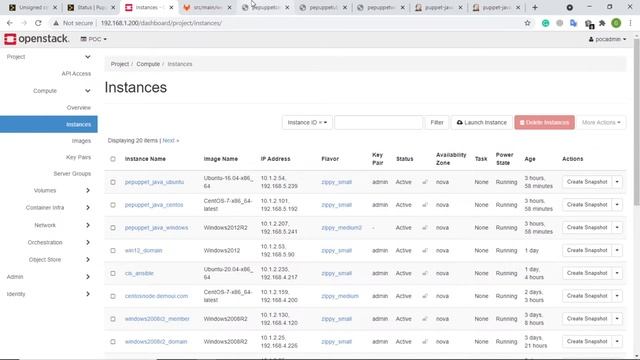Open the Chrome extensions puzzle icon
This screenshot has width=640, height=360.
(602, 23)
